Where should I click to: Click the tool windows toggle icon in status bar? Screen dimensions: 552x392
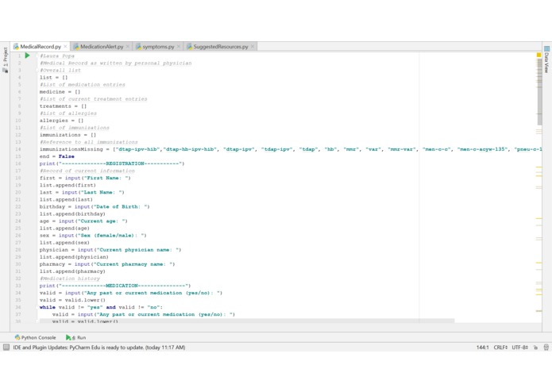pyautogui.click(x=6, y=348)
